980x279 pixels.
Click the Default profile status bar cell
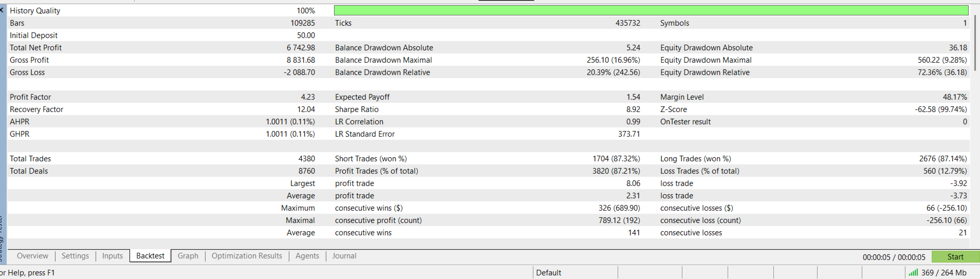(549, 273)
